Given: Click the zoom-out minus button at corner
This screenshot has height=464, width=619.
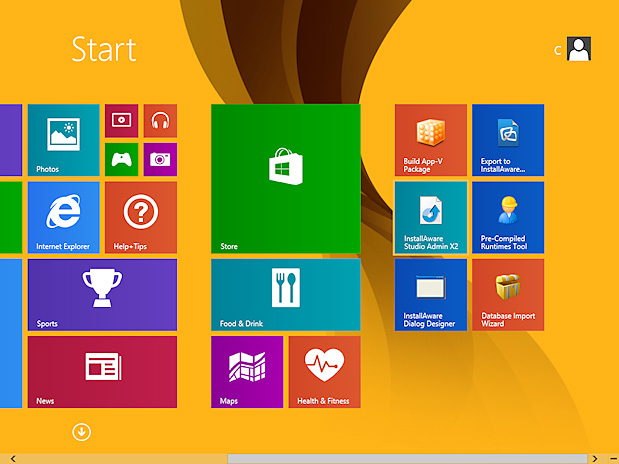Looking at the screenshot, I should 613,458.
